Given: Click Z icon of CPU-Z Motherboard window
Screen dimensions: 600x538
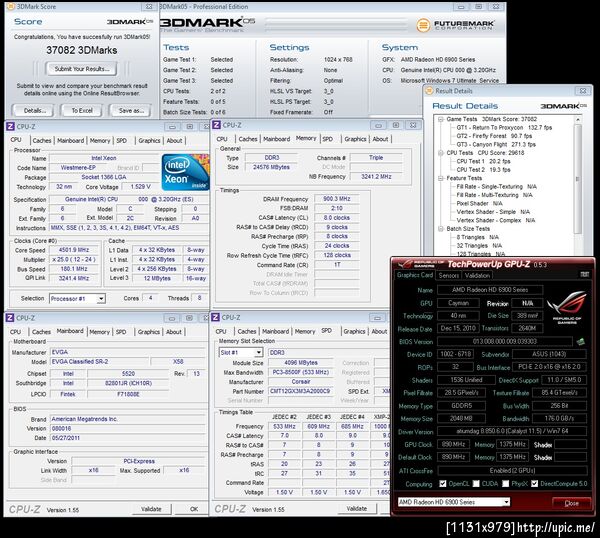Looking at the screenshot, I should pyautogui.click(x=10, y=318).
